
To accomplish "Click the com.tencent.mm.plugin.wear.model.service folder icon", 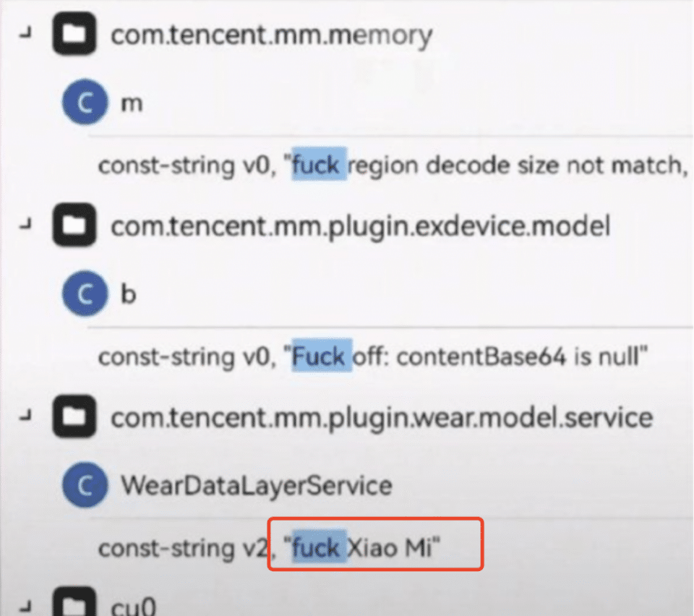I will [74, 416].
